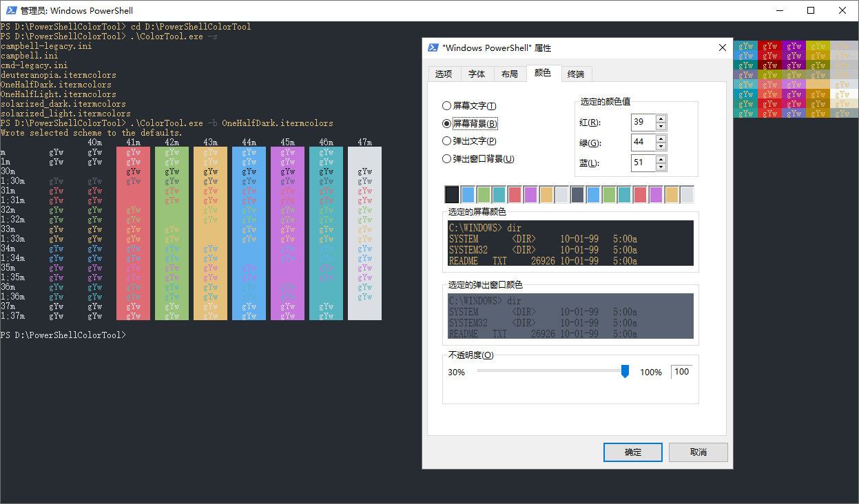859x504 pixels.
Task: Click the 'cd D:\PowerShellColorTool' command line
Action: 191,27
